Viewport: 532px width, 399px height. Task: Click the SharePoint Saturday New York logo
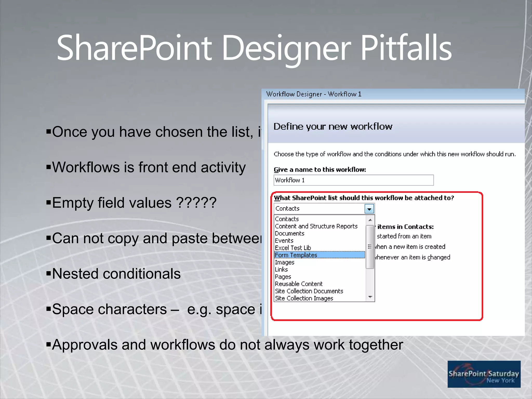tap(484, 374)
